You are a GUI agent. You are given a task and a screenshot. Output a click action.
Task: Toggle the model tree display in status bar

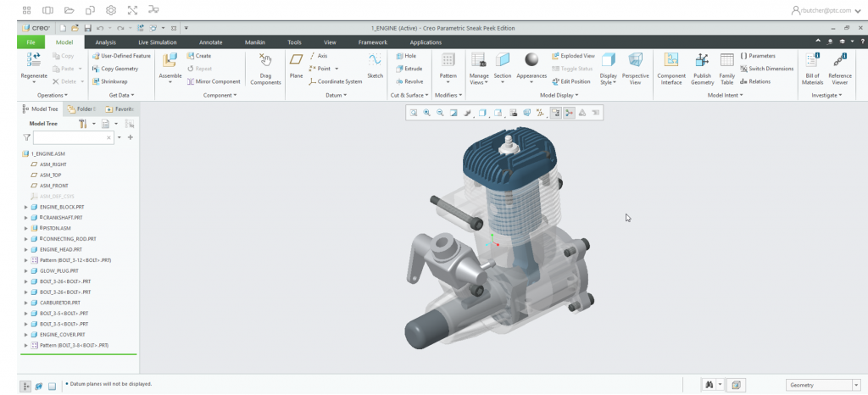pos(26,386)
